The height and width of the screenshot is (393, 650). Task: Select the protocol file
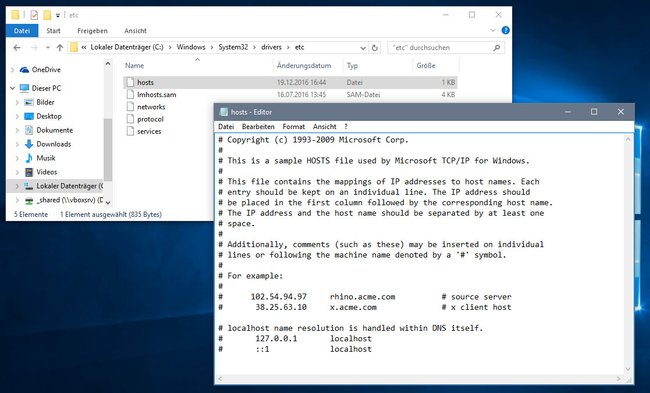(150, 119)
